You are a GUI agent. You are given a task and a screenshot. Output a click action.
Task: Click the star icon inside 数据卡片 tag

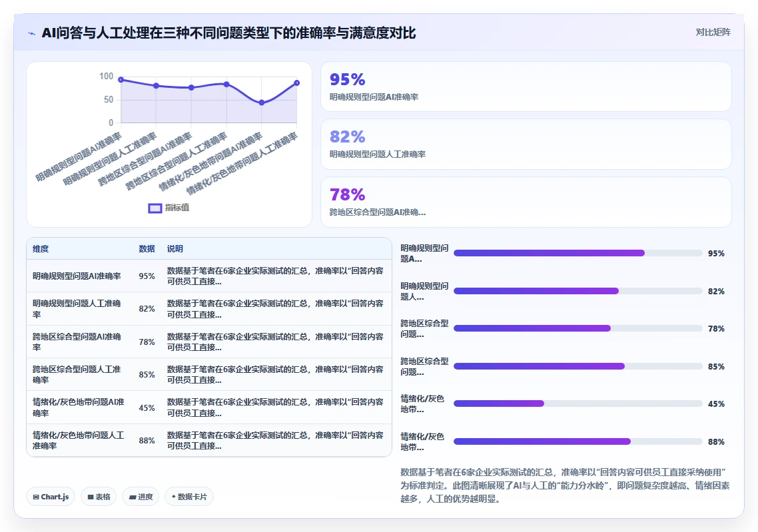tap(174, 497)
